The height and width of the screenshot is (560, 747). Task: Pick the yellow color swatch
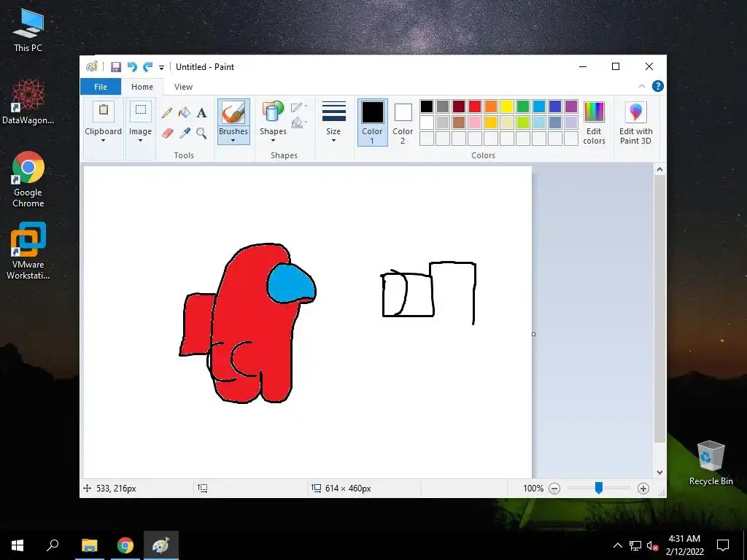click(x=507, y=106)
